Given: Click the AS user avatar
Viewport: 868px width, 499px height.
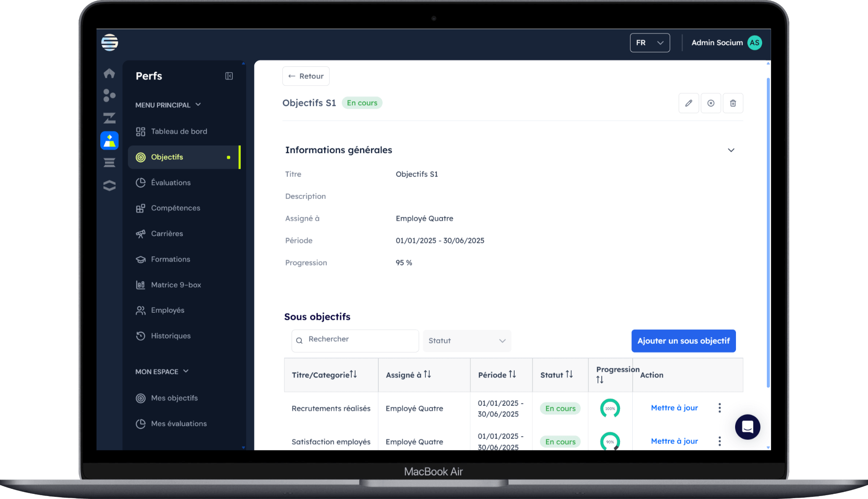Looking at the screenshot, I should (x=754, y=42).
